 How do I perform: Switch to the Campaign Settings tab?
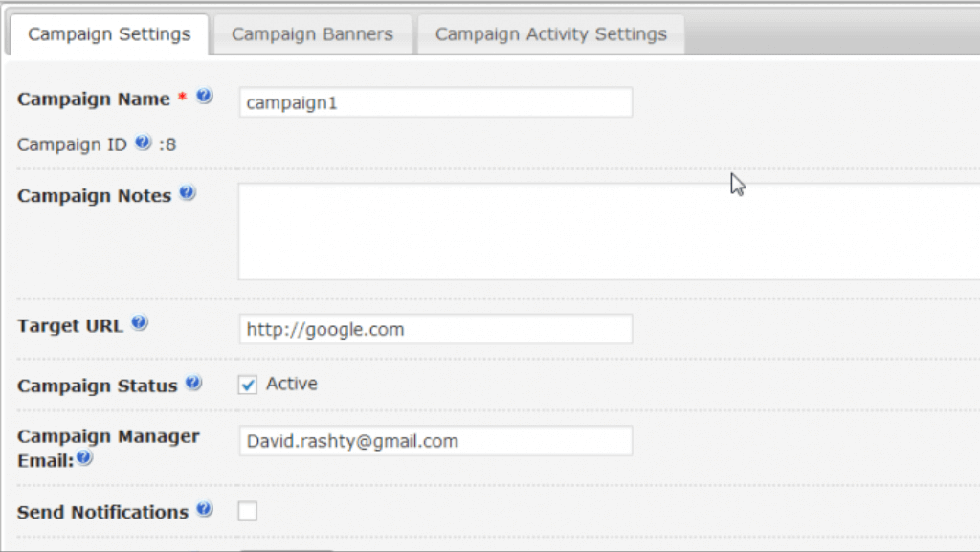coord(109,34)
